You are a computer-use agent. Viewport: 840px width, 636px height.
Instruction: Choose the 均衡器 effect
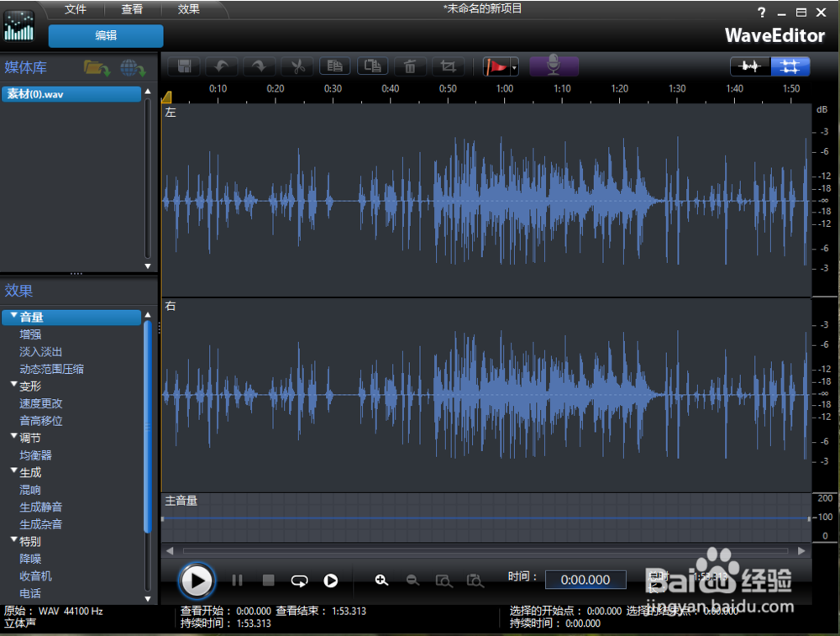(x=35, y=455)
